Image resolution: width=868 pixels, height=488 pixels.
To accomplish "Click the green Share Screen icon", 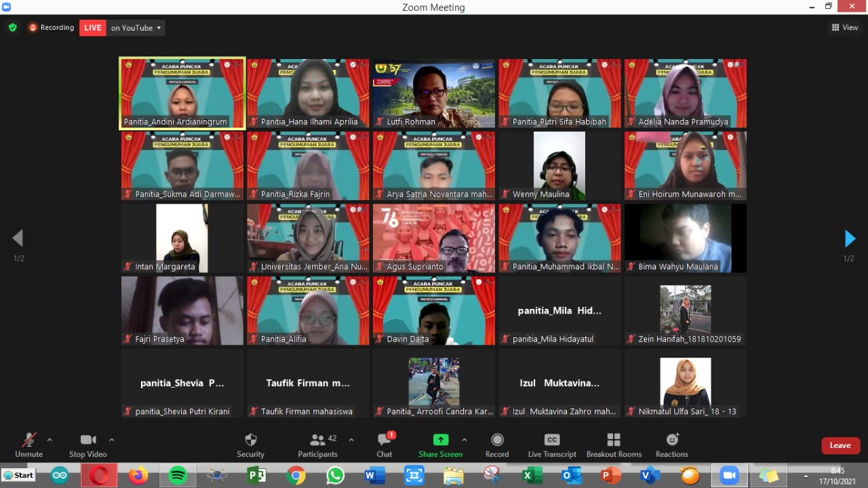I will [x=440, y=440].
